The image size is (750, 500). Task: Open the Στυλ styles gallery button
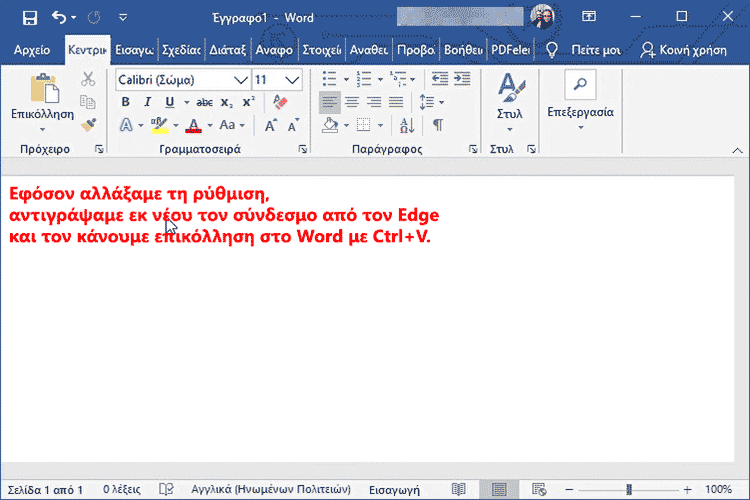510,102
